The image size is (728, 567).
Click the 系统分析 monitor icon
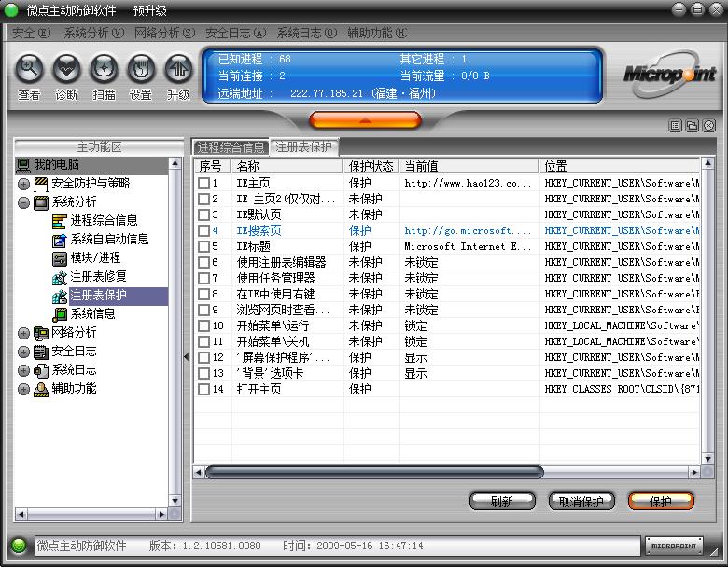[41, 202]
